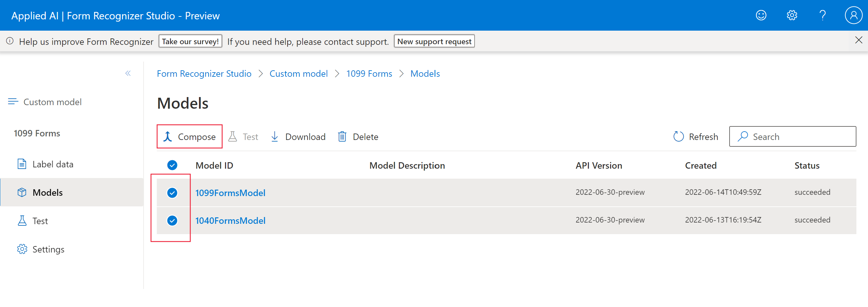
Task: Toggle the Custom model hamburger menu
Action: pyautogui.click(x=13, y=102)
